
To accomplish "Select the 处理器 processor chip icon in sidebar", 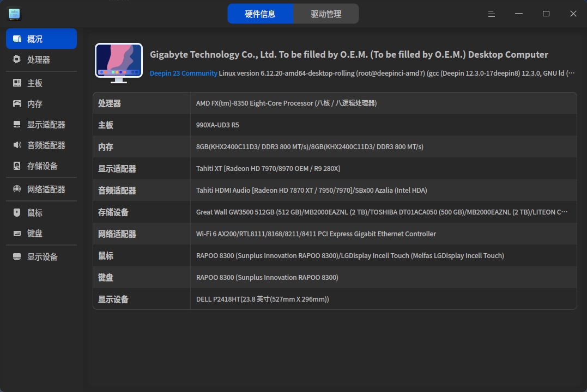I will (17, 59).
